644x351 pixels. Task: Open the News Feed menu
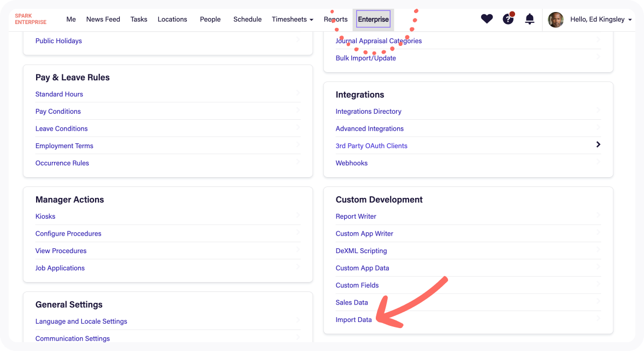pos(103,19)
